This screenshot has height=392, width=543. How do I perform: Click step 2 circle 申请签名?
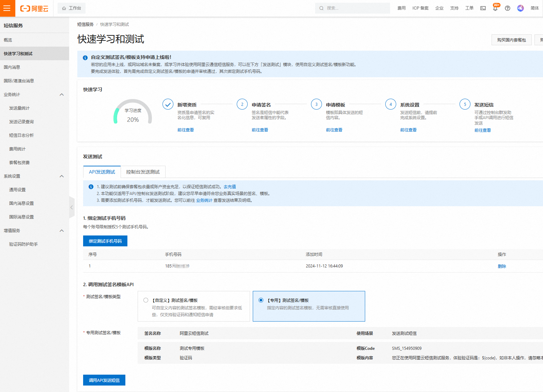click(x=242, y=104)
